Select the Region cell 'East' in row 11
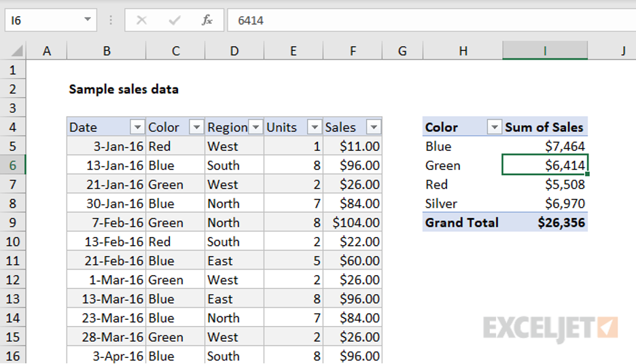The height and width of the screenshot is (364, 636). tap(234, 261)
